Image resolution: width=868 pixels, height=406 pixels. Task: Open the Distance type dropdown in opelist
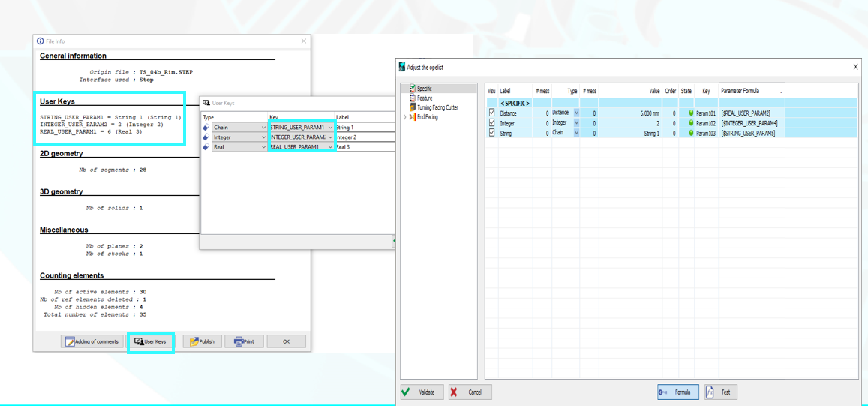[x=576, y=113]
